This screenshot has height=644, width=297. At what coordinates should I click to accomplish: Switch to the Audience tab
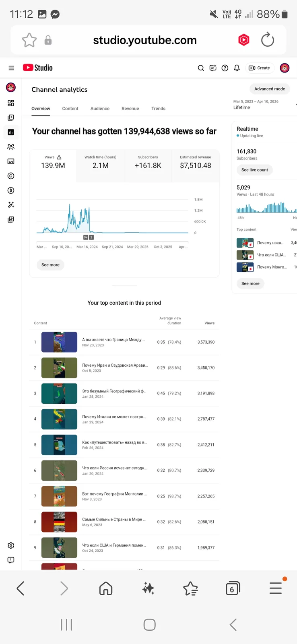click(100, 109)
